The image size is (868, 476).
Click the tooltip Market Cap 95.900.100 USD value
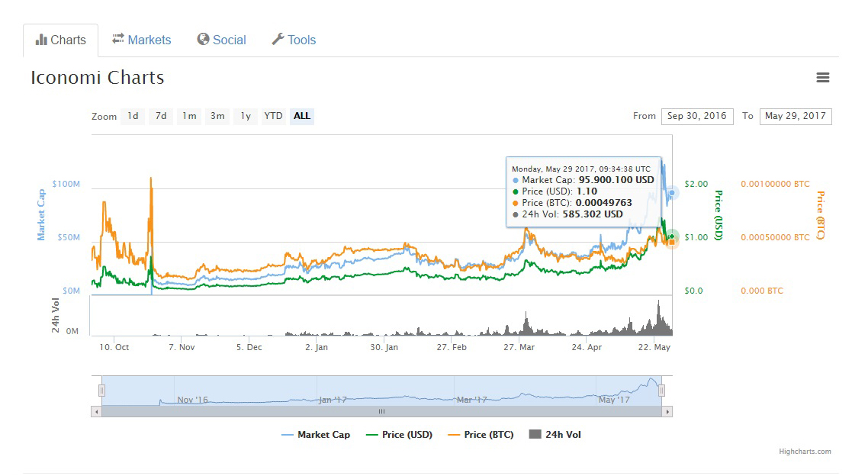click(616, 180)
